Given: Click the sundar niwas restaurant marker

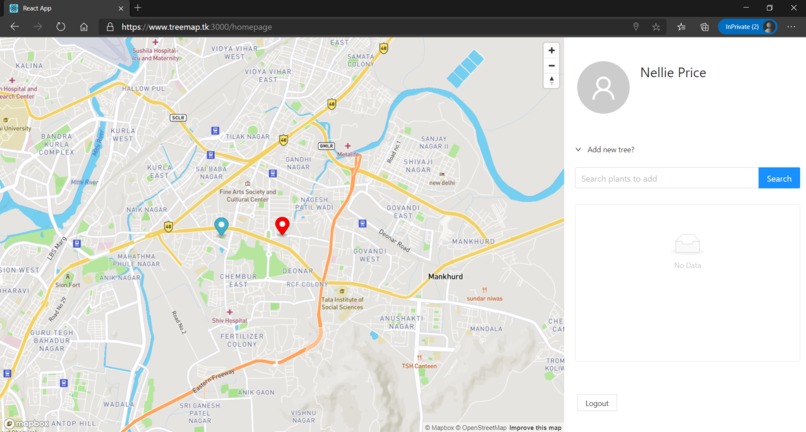Looking at the screenshot, I should pyautogui.click(x=484, y=291).
